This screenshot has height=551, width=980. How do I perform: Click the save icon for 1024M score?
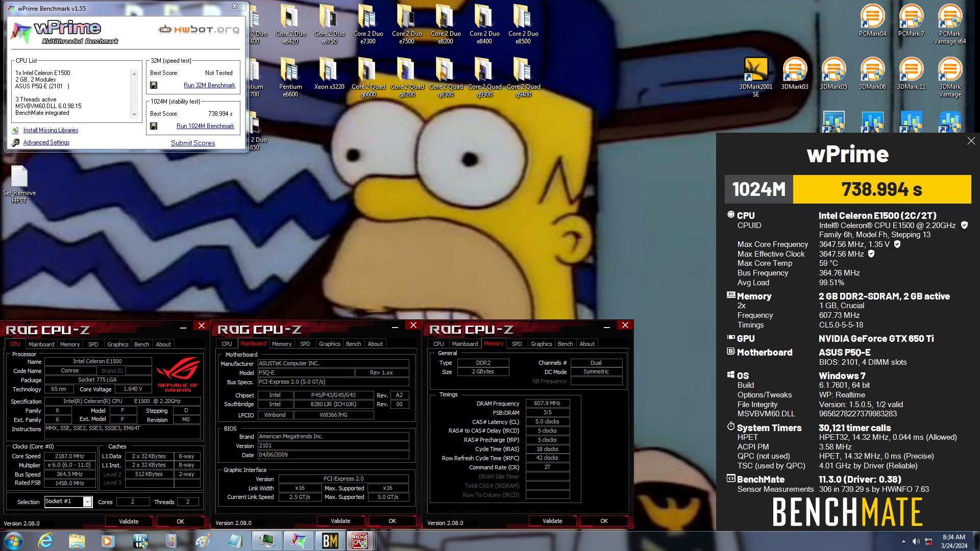pos(154,126)
